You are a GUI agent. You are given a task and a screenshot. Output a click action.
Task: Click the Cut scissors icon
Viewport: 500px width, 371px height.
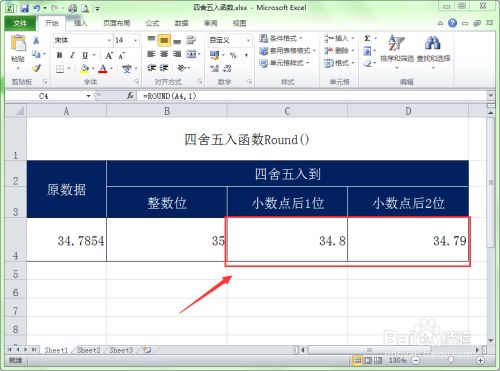[x=36, y=41]
